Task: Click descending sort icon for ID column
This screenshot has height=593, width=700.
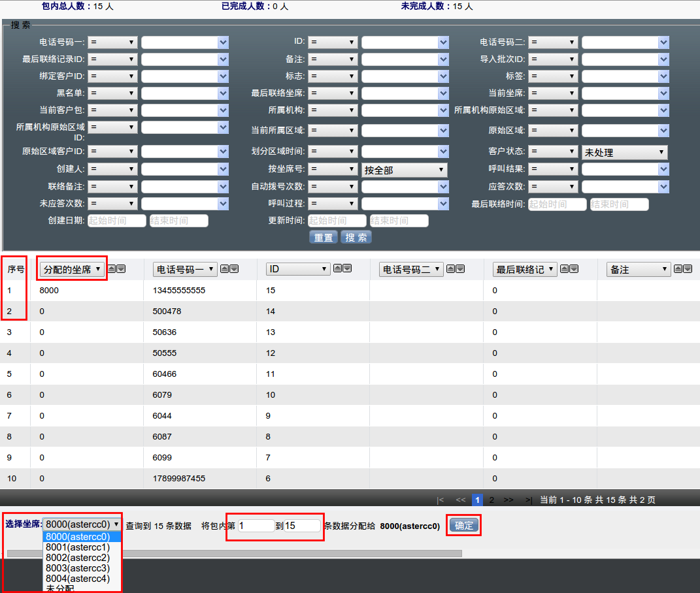Action: (347, 268)
